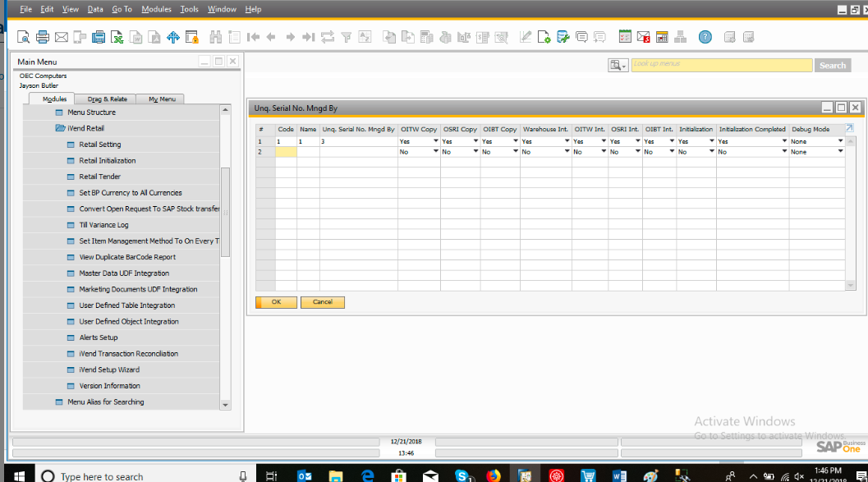Go to Next Record arrow
The width and height of the screenshot is (868, 482).
tap(290, 37)
